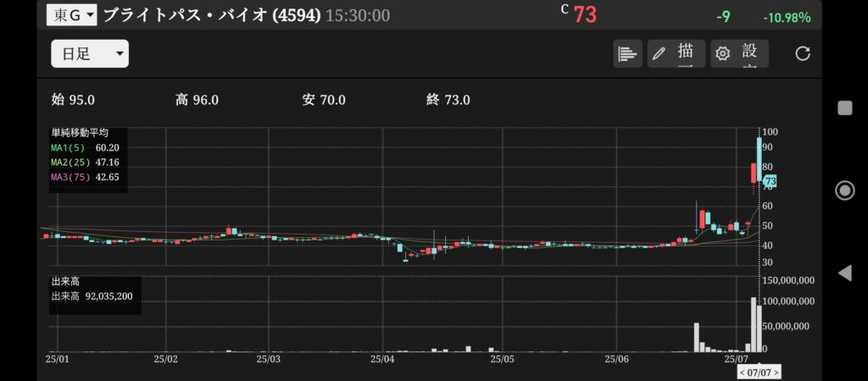
Task: Click the 25/06 date axis label
Action: coord(618,359)
